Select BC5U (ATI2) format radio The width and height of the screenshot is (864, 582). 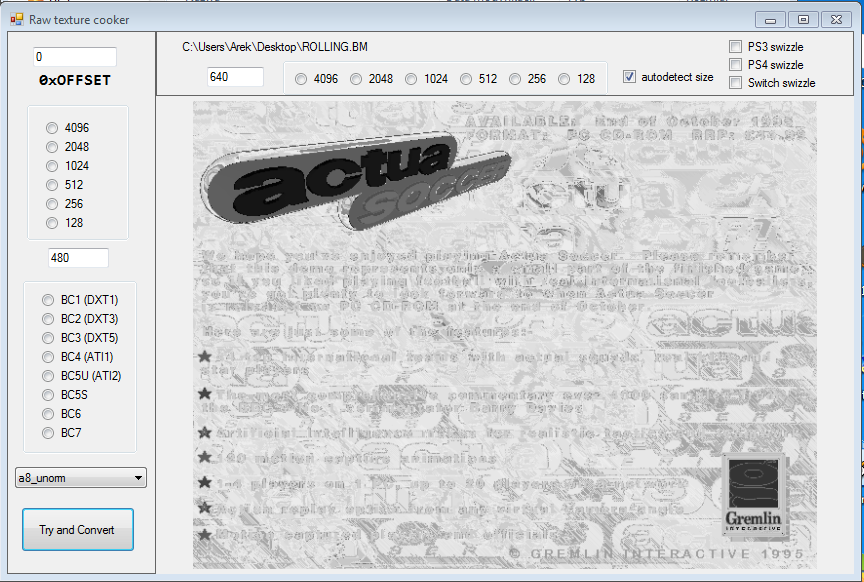(x=47, y=376)
